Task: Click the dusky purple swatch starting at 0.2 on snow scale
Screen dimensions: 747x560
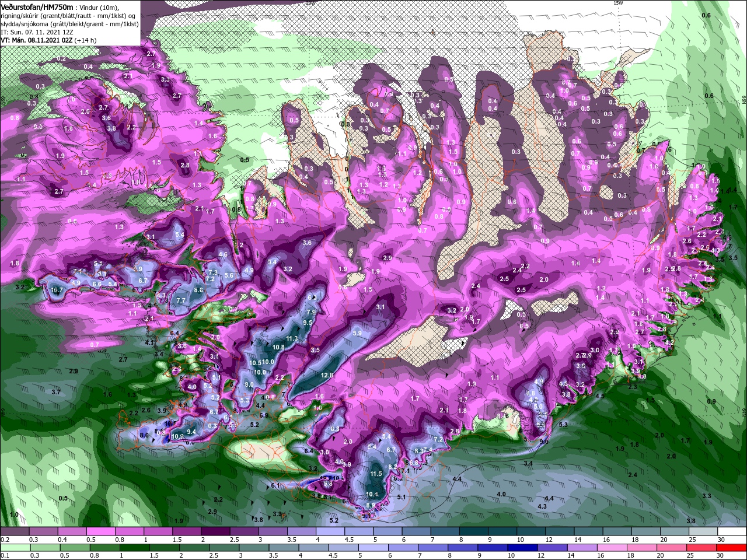Action: point(14,531)
